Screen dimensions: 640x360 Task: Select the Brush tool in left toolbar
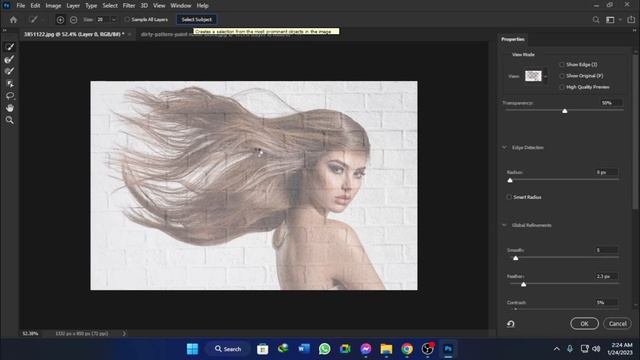tap(10, 71)
